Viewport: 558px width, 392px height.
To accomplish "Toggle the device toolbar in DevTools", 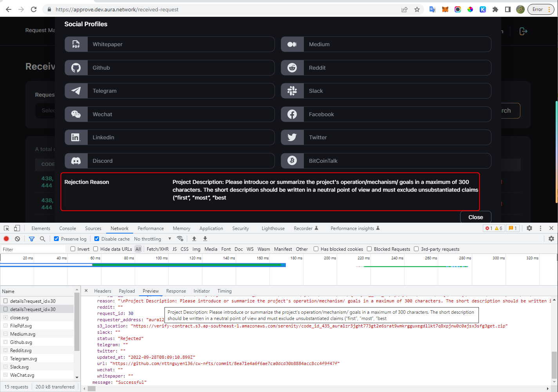I will 16,228.
